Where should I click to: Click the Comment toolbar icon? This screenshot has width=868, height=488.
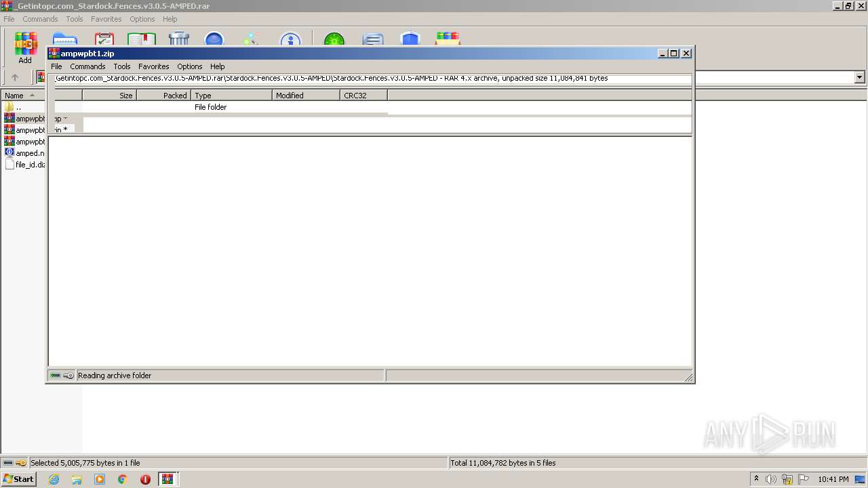pos(373,39)
